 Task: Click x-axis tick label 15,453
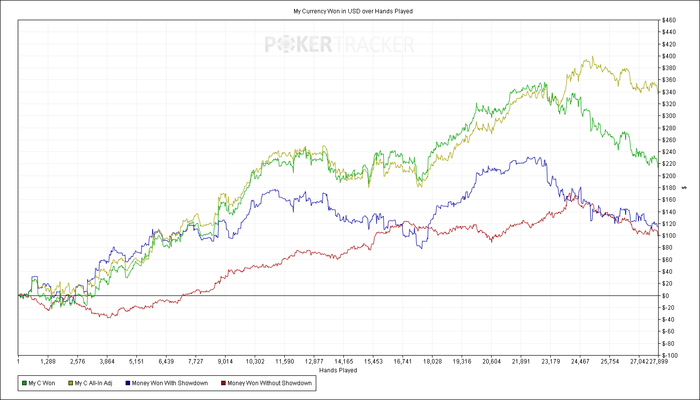coord(373,361)
